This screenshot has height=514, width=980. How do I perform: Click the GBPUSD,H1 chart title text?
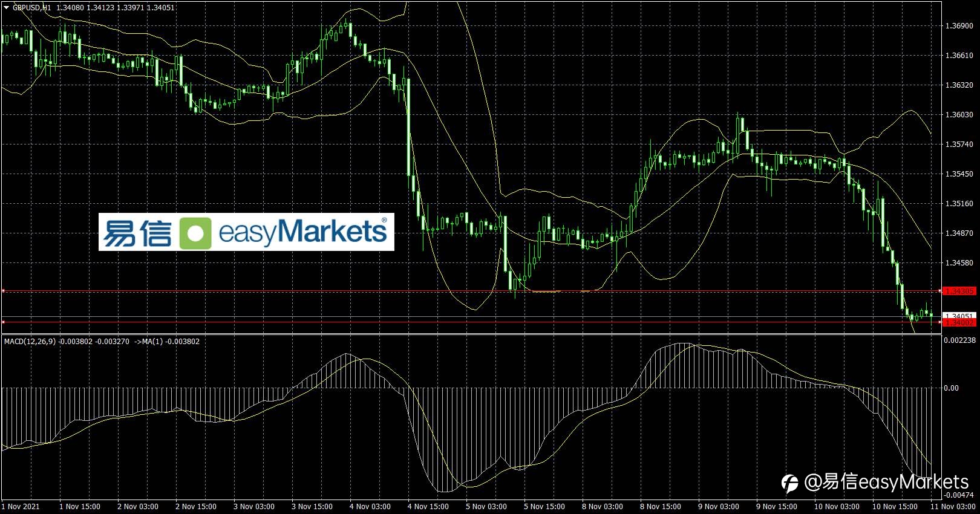pyautogui.click(x=32, y=8)
